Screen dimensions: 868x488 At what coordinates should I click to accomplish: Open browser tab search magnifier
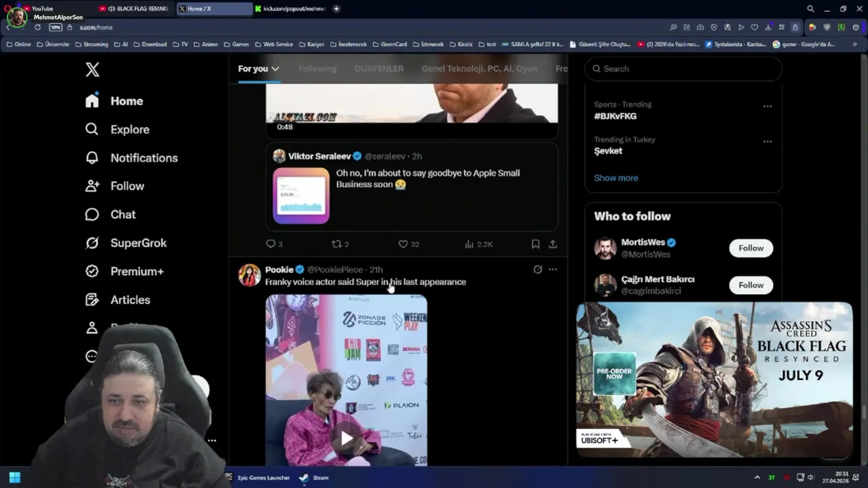tap(810, 9)
